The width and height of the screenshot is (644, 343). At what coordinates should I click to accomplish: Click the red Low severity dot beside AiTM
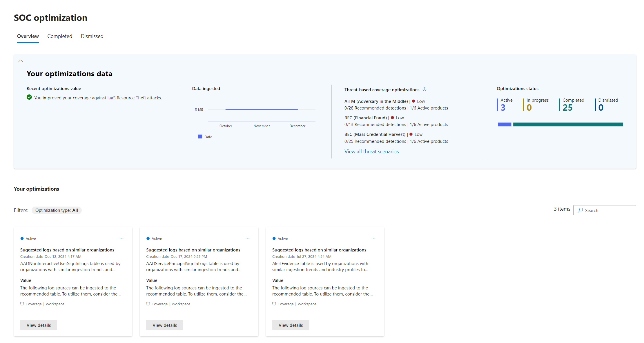tap(414, 101)
